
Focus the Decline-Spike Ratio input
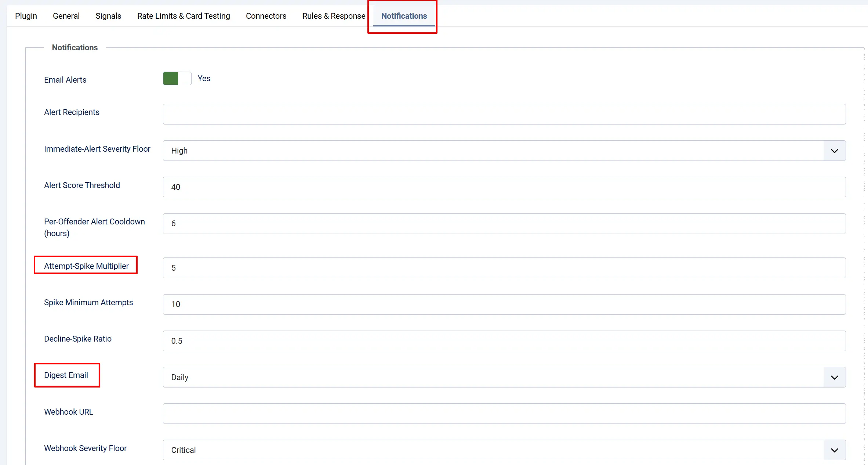504,341
